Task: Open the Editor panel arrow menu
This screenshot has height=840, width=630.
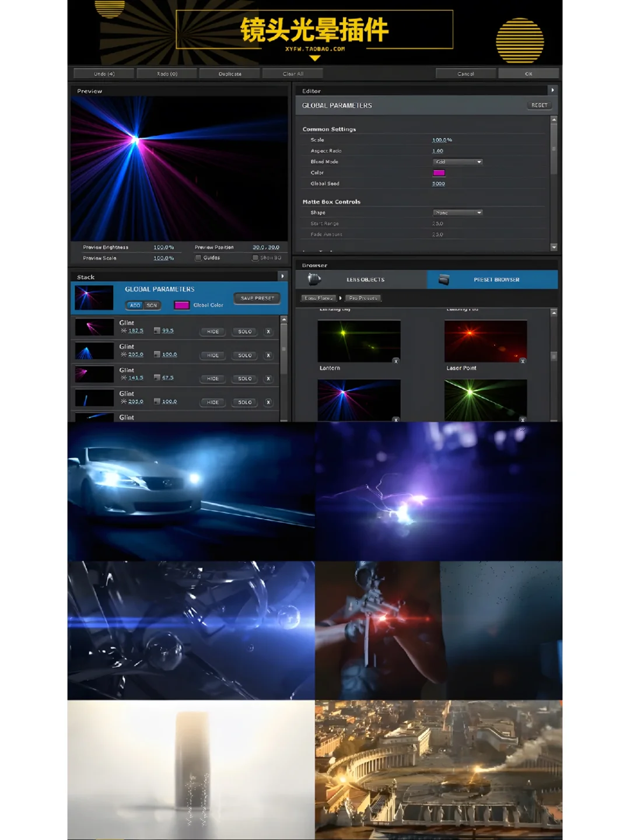Action: [552, 90]
